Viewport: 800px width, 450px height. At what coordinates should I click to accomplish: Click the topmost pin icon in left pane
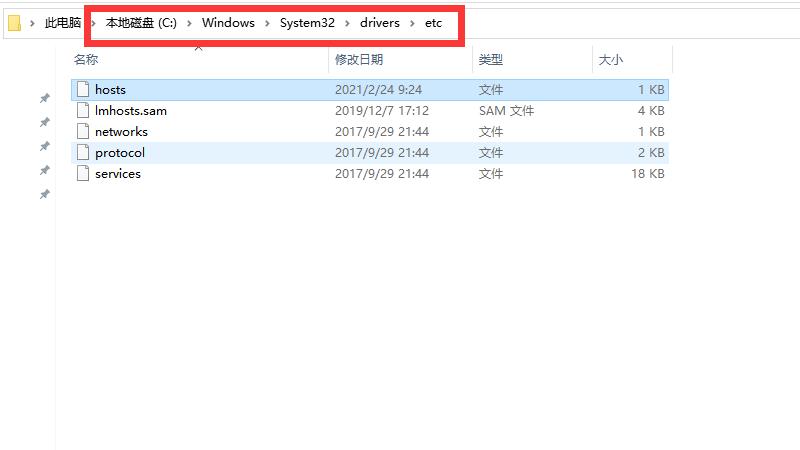[x=44, y=98]
